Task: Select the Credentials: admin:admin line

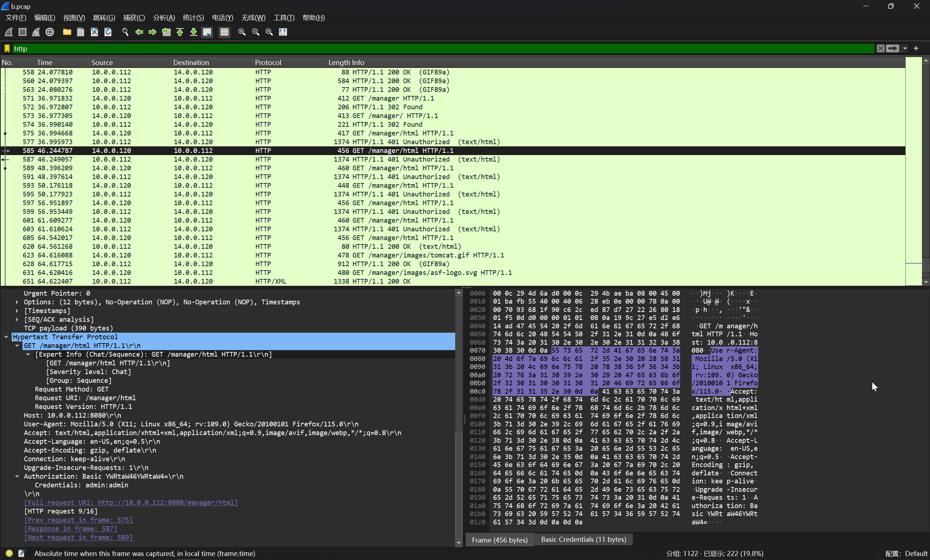Action: click(81, 485)
